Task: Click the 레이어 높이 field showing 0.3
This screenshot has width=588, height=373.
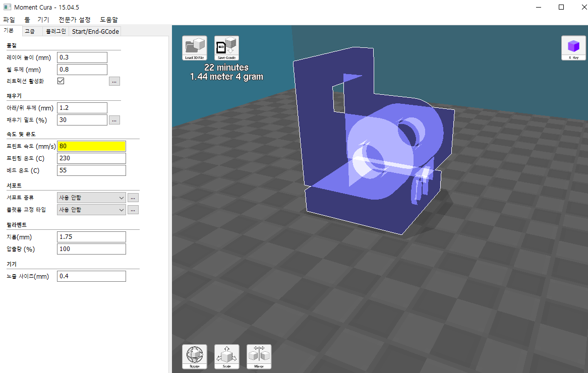Action: [x=82, y=57]
